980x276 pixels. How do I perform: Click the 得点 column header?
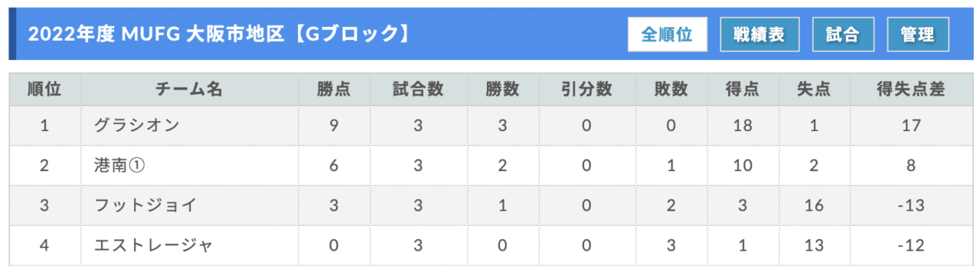[742, 89]
